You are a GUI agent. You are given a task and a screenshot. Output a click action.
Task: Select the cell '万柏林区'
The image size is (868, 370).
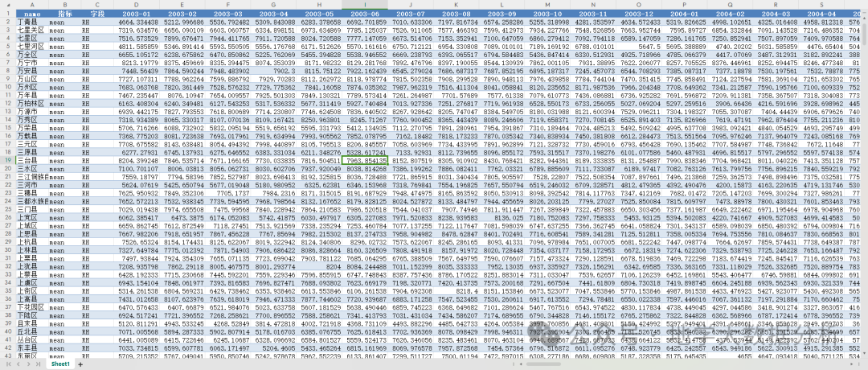point(31,102)
